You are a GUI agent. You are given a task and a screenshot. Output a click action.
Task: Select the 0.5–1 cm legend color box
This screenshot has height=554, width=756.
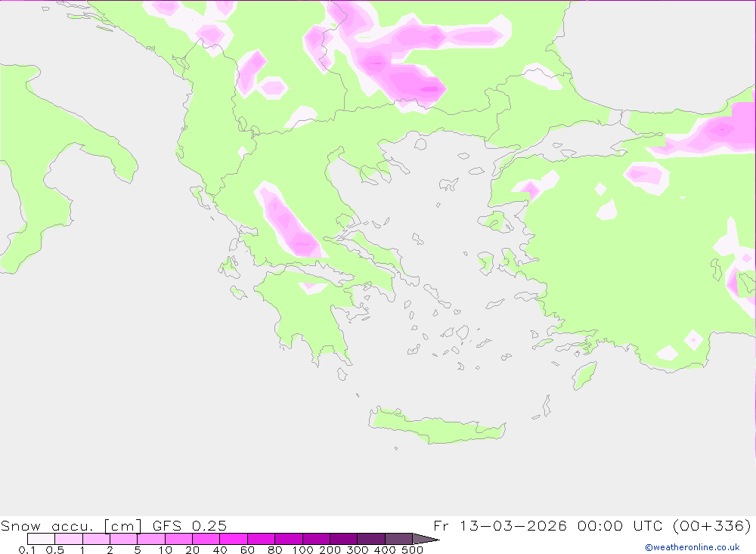point(69,539)
